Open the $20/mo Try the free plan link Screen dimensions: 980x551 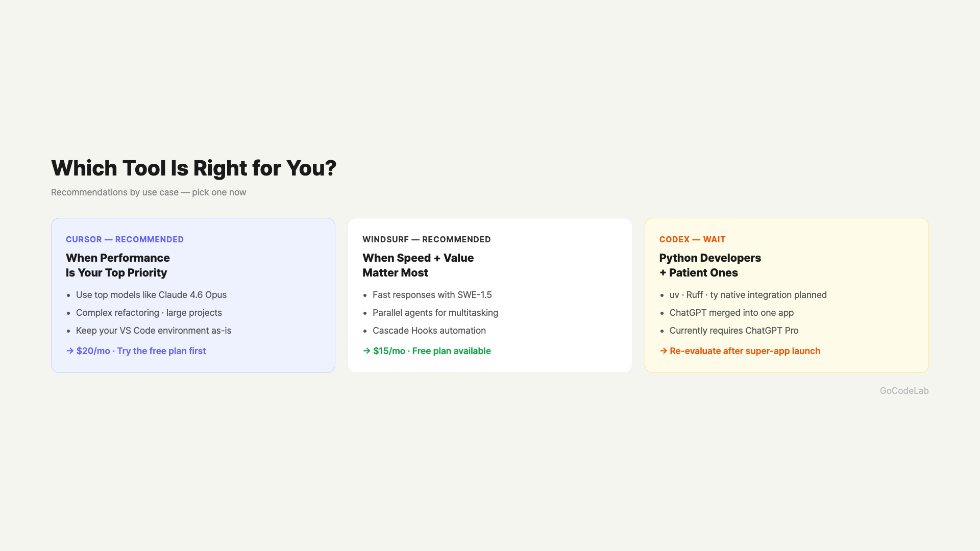click(141, 351)
